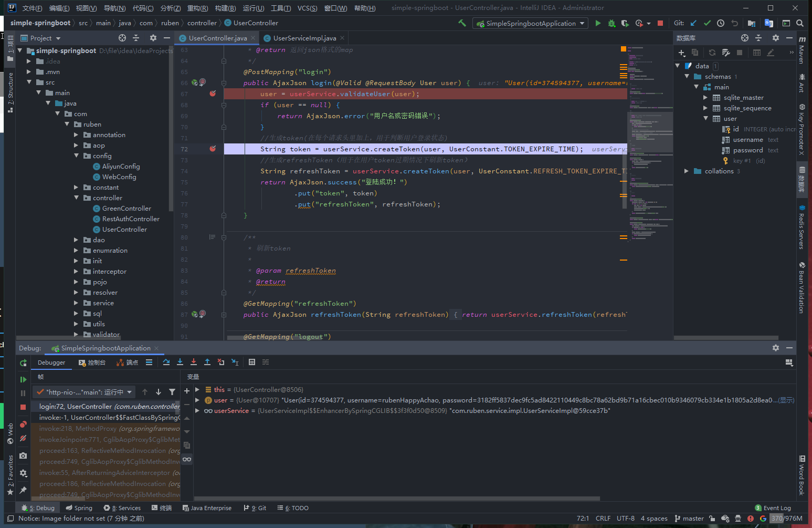This screenshot has width=812, height=528.
Task: Toggle the breakpoint on line 72
Action: [213, 149]
